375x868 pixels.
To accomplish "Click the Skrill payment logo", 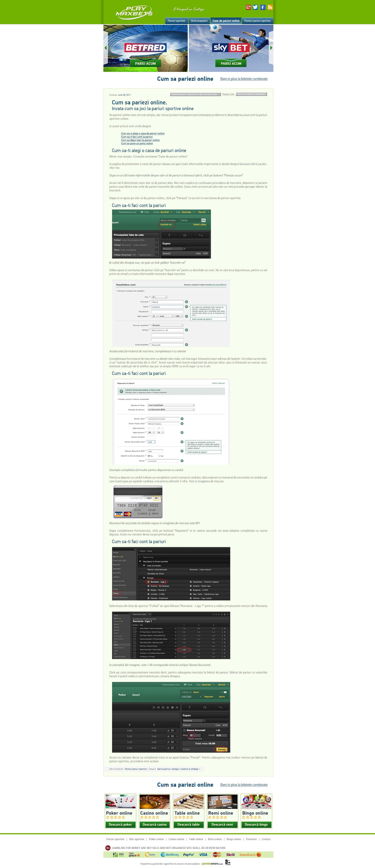I will click(x=230, y=855).
